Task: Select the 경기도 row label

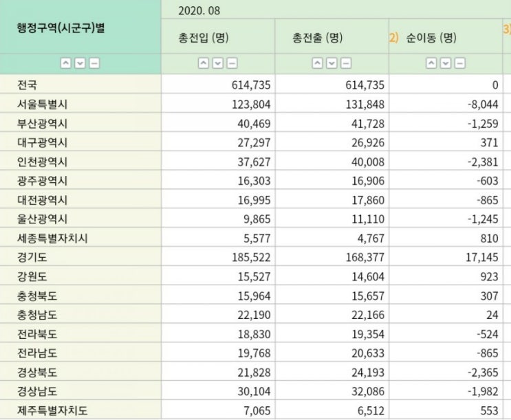Action: coord(32,257)
